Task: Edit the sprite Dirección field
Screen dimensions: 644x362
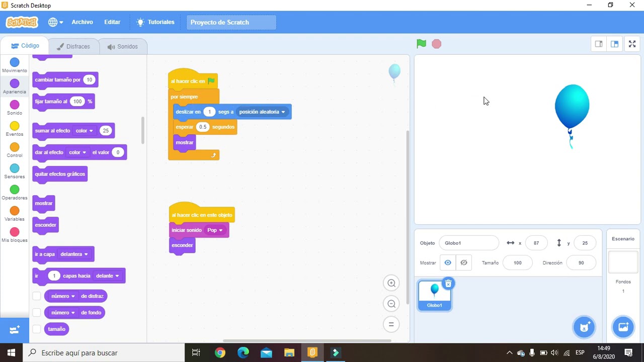Action: click(x=581, y=262)
